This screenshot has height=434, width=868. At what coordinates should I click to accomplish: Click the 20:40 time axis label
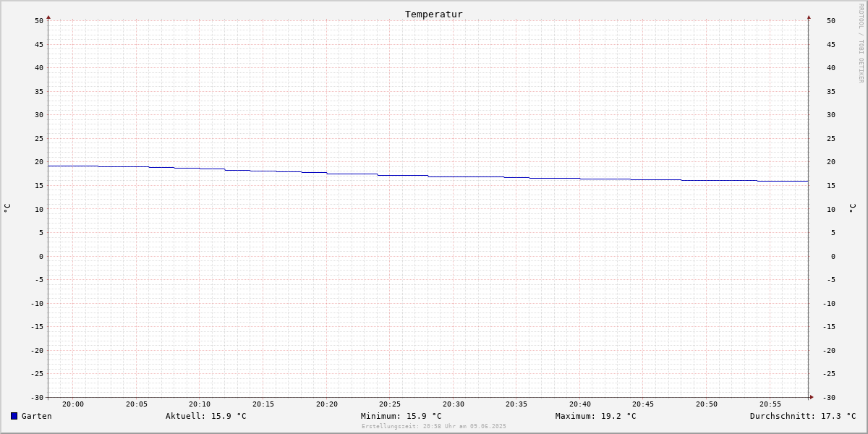point(580,404)
